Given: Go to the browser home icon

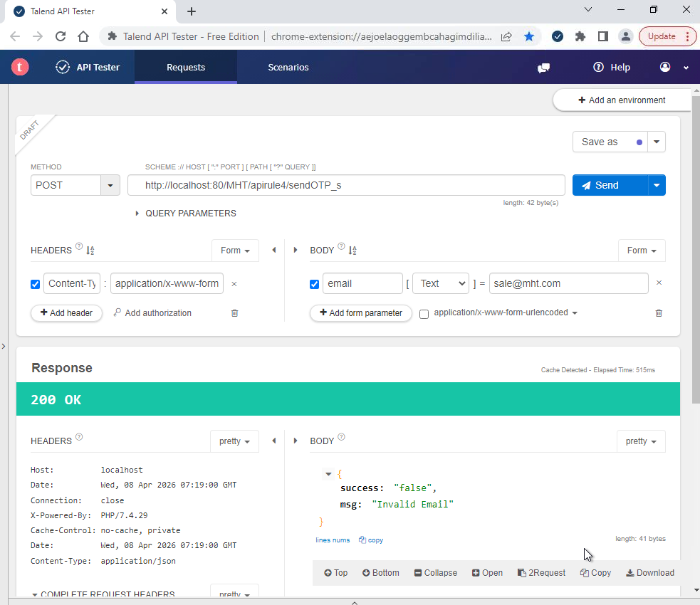Looking at the screenshot, I should pos(83,36).
